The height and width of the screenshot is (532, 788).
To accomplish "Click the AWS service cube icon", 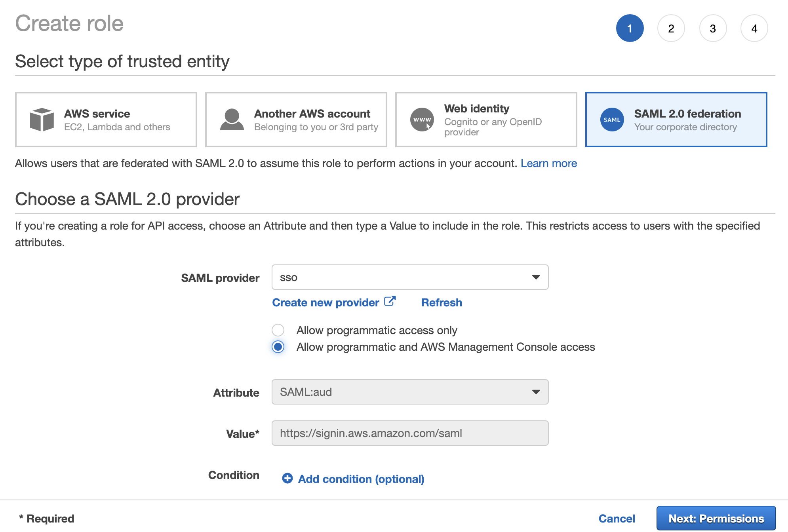I will tap(42, 119).
